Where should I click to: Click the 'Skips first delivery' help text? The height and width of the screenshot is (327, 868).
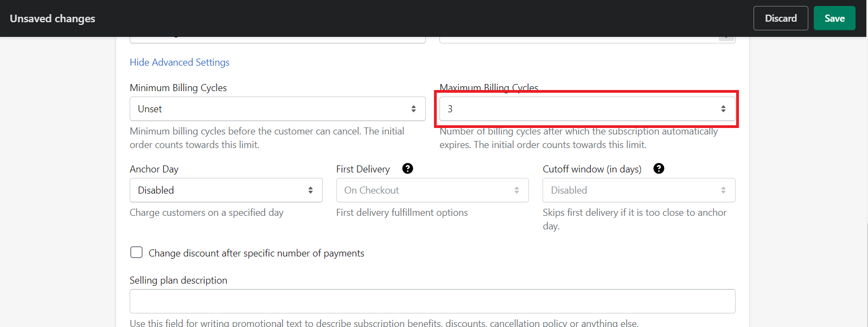coord(635,219)
